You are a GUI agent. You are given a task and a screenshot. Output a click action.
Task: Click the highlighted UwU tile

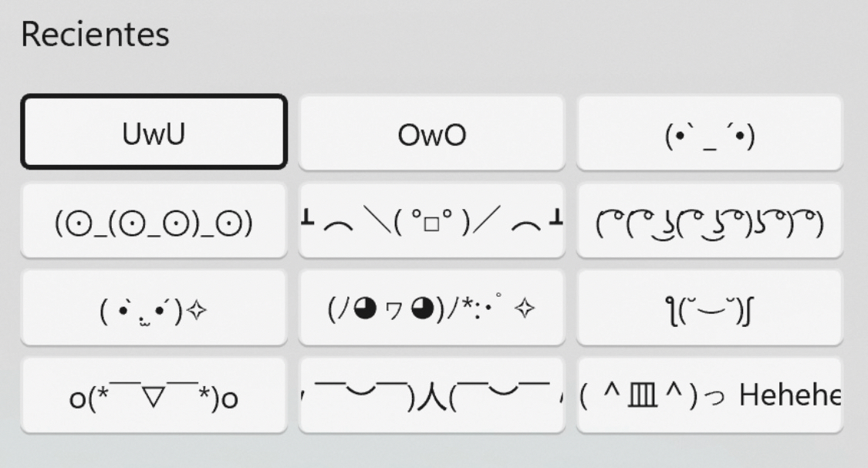tap(154, 132)
